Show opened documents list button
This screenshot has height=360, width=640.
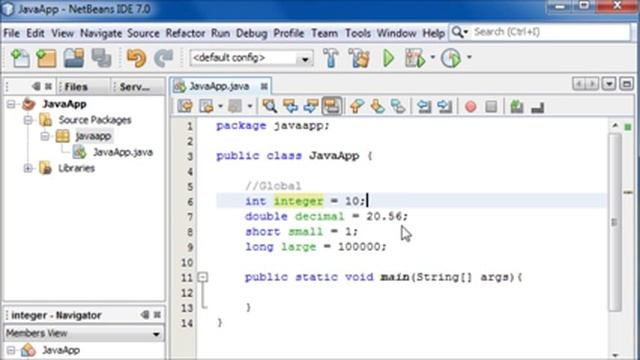[609, 84]
